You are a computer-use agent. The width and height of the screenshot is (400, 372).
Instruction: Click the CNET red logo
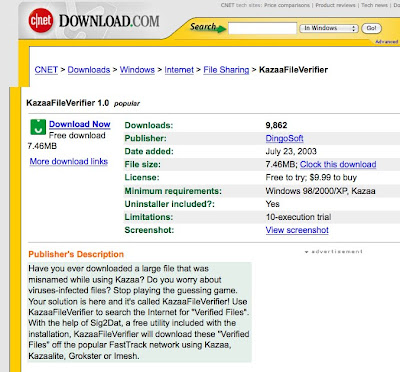point(41,20)
